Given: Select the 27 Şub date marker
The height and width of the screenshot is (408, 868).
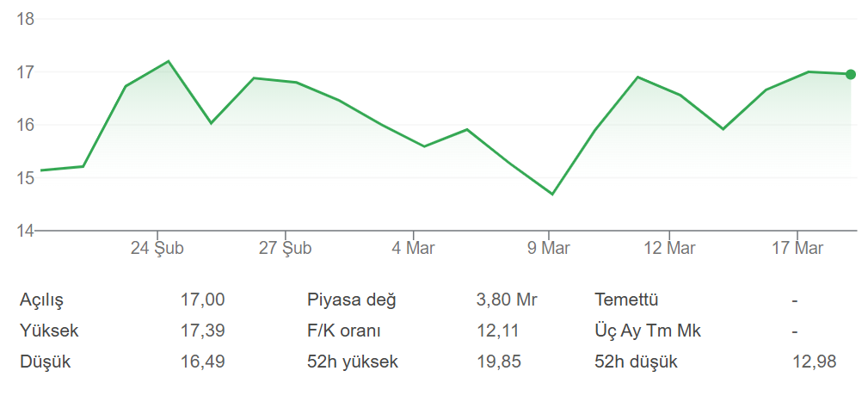Looking at the screenshot, I should coord(285,249).
